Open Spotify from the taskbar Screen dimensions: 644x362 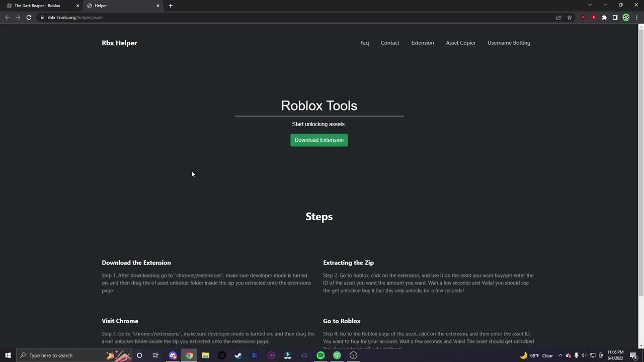320,355
